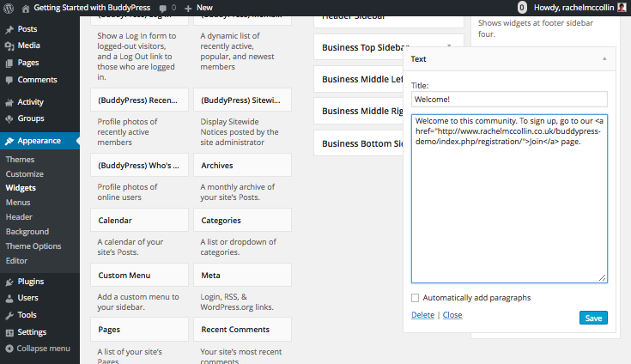Select the Categories widget

[242, 221]
